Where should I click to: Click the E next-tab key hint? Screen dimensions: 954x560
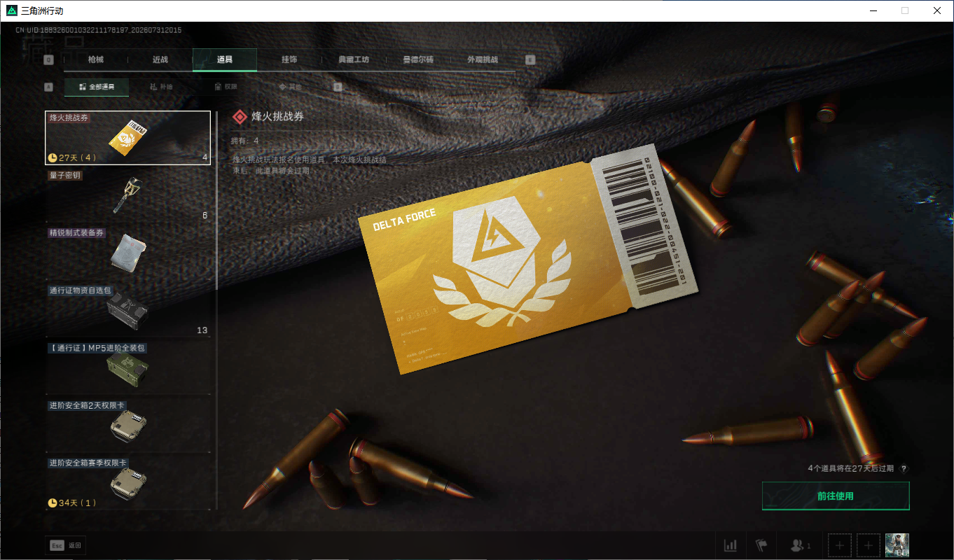[x=530, y=60]
